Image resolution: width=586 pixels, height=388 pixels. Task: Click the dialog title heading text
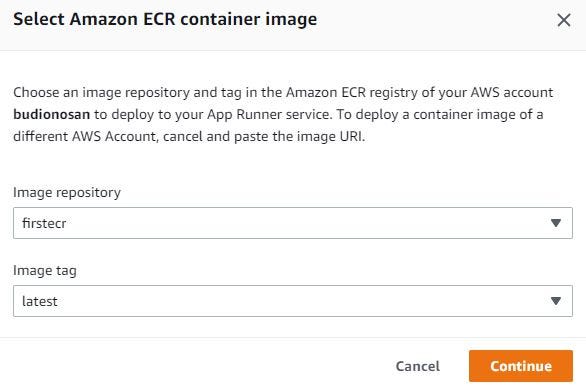[x=165, y=19]
